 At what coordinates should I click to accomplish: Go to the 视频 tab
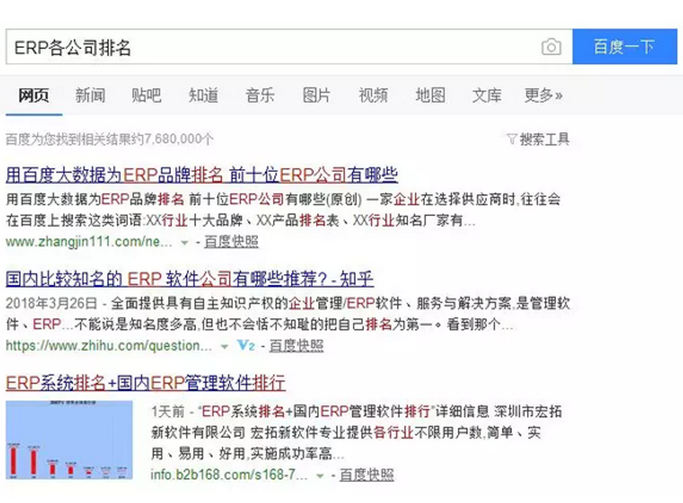[373, 95]
